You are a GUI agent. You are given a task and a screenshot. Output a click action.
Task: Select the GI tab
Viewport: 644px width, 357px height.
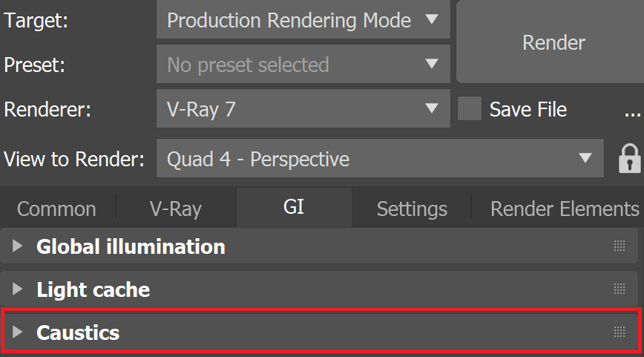(294, 206)
